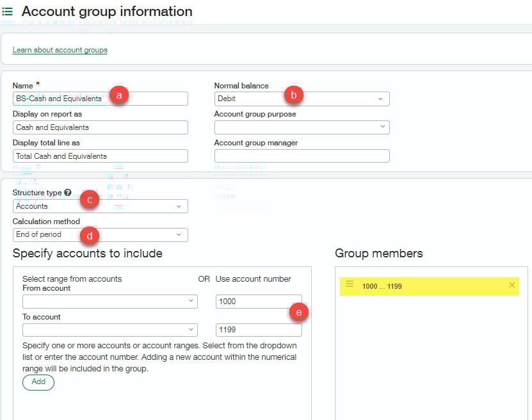The width and height of the screenshot is (532, 420).
Task: Expand the Account group purpose dropdown
Action: pos(302,127)
